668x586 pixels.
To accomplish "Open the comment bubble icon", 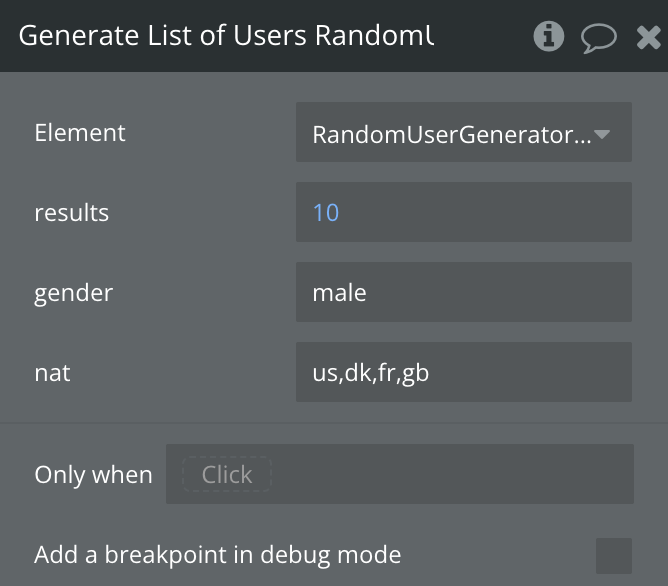I will (598, 37).
